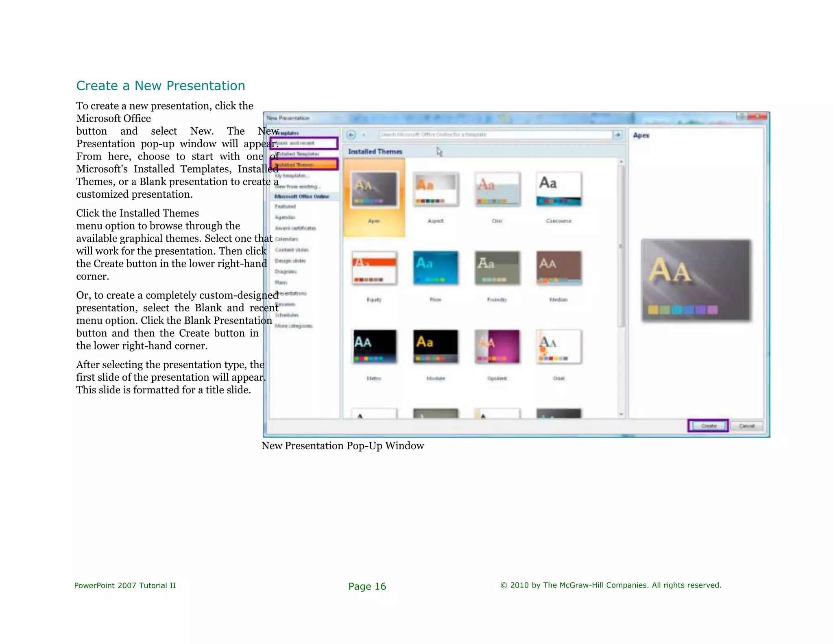Select the Module theme thumbnail
833x644 pixels.
pyautogui.click(x=436, y=347)
